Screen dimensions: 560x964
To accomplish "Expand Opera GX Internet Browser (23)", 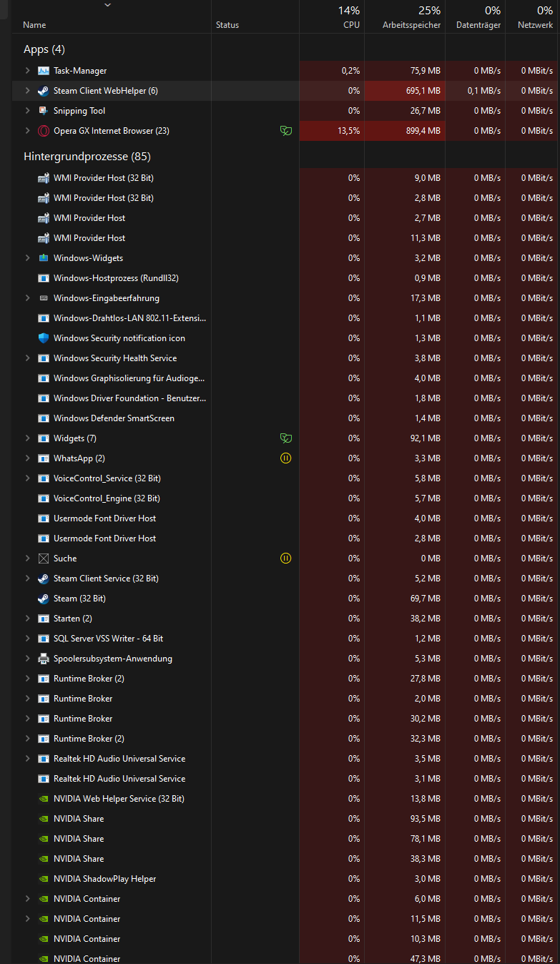I will 27,131.
